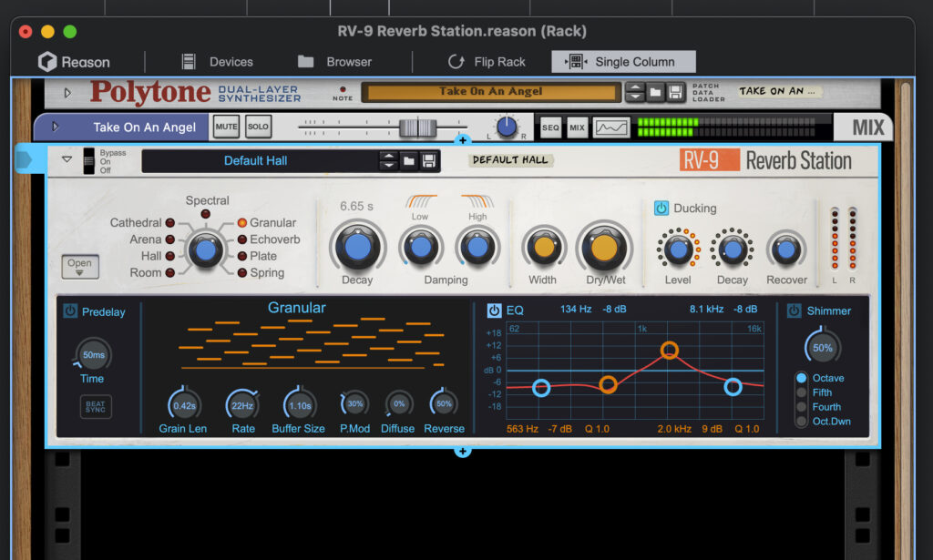Expand the Take On An Angel mix channel

(x=56, y=127)
